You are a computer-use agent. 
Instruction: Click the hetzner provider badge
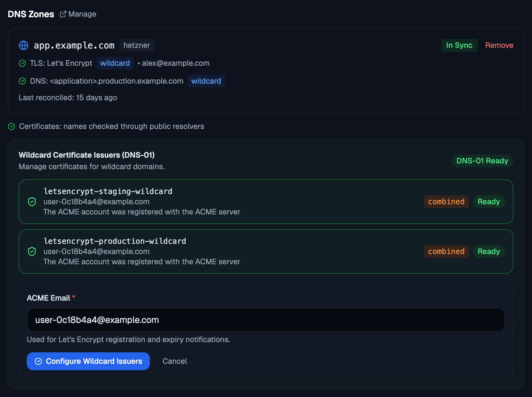(x=137, y=45)
